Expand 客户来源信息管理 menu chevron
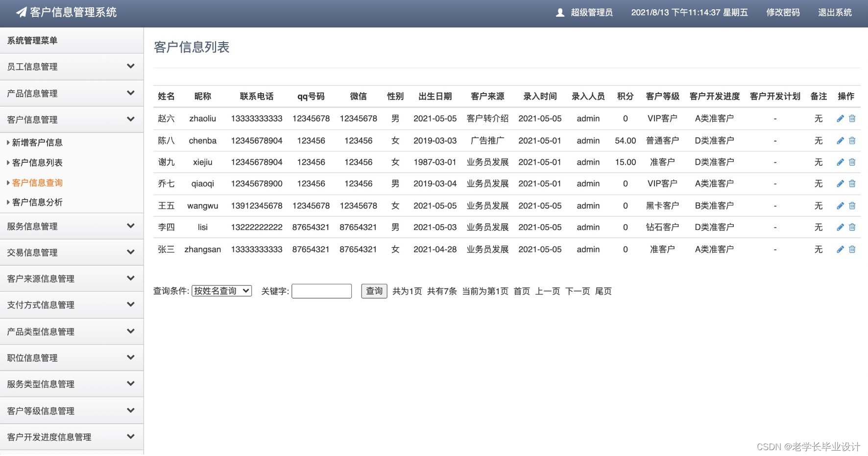 point(131,278)
